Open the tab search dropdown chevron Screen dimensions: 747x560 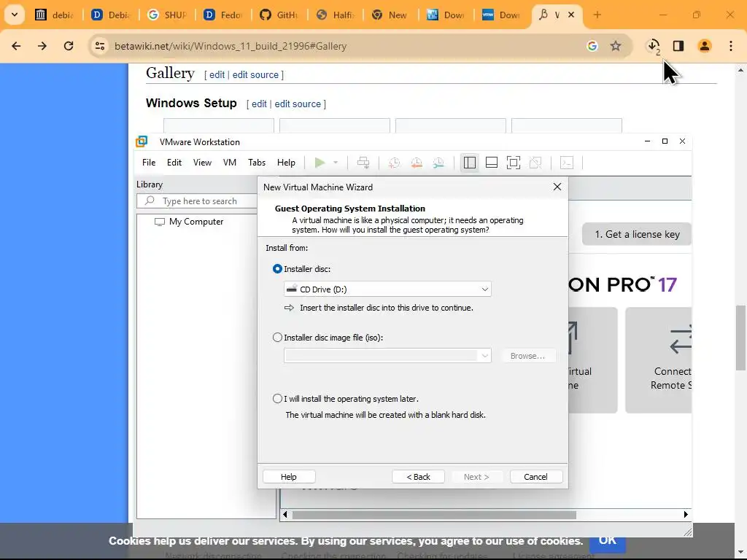click(15, 15)
